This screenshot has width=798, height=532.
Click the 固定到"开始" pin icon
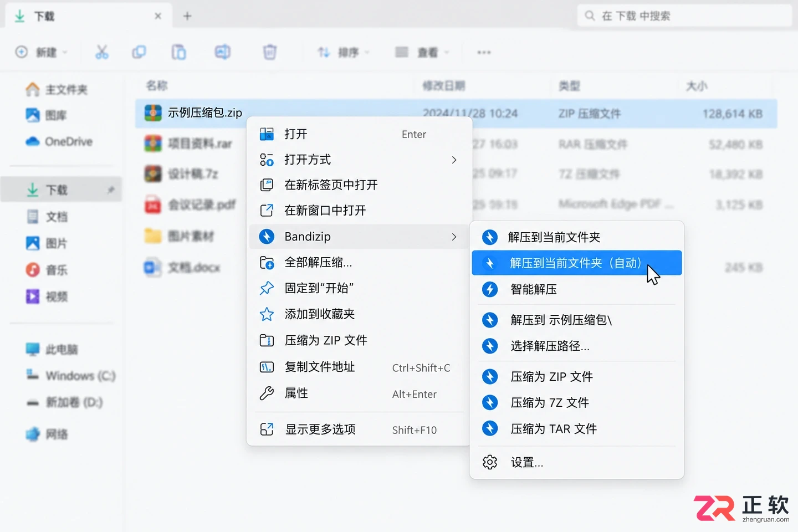pos(267,288)
